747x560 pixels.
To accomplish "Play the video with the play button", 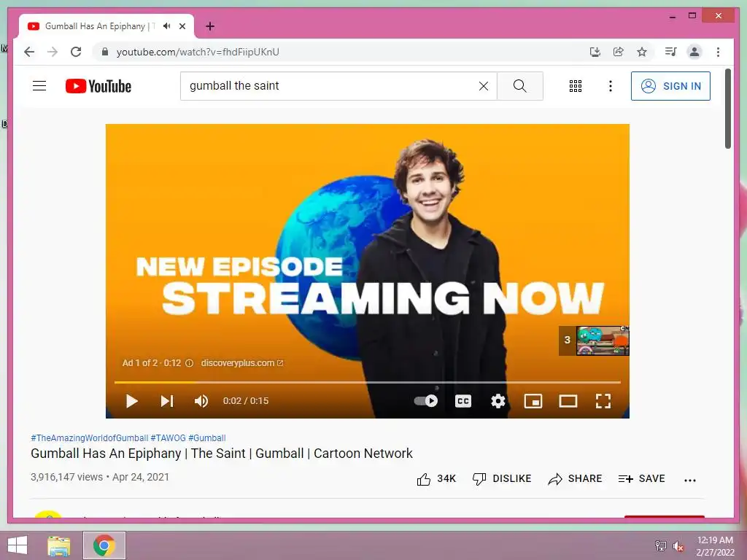I will coord(131,401).
